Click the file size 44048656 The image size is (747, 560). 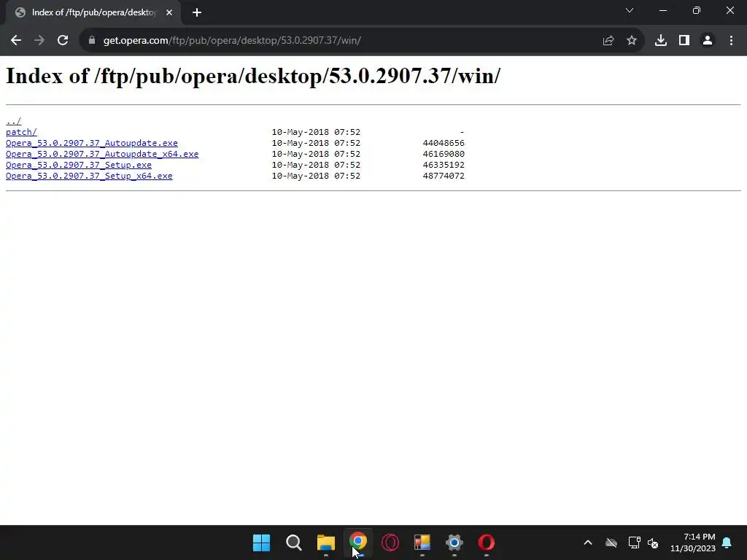tap(444, 143)
